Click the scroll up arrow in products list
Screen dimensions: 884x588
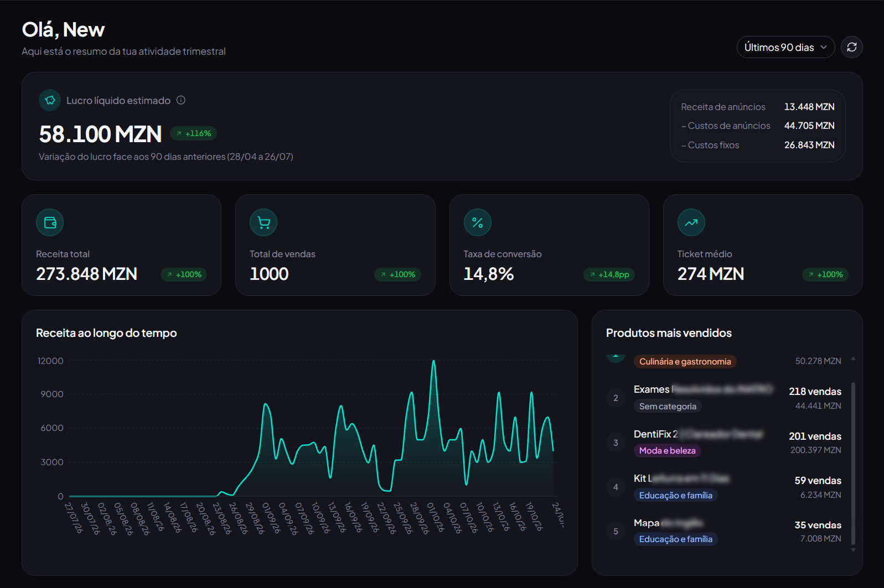coord(853,358)
